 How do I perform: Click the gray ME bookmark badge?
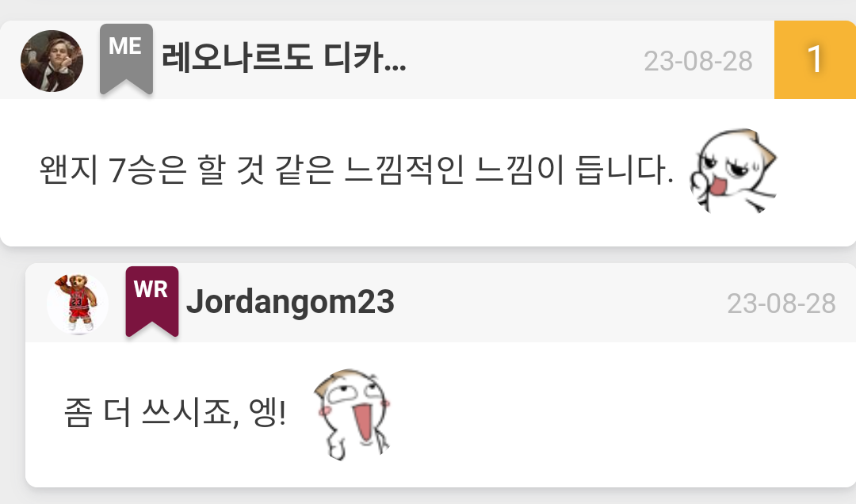126,59
